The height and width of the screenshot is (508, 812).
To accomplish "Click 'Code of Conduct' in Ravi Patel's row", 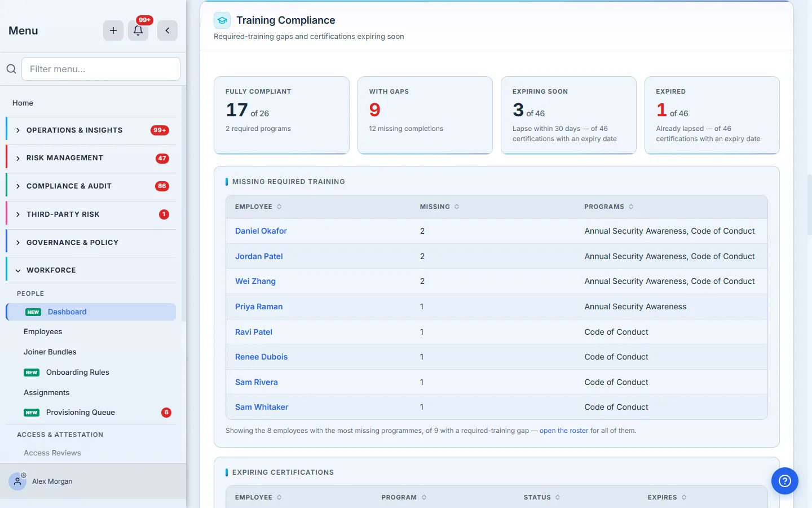I will (x=616, y=332).
